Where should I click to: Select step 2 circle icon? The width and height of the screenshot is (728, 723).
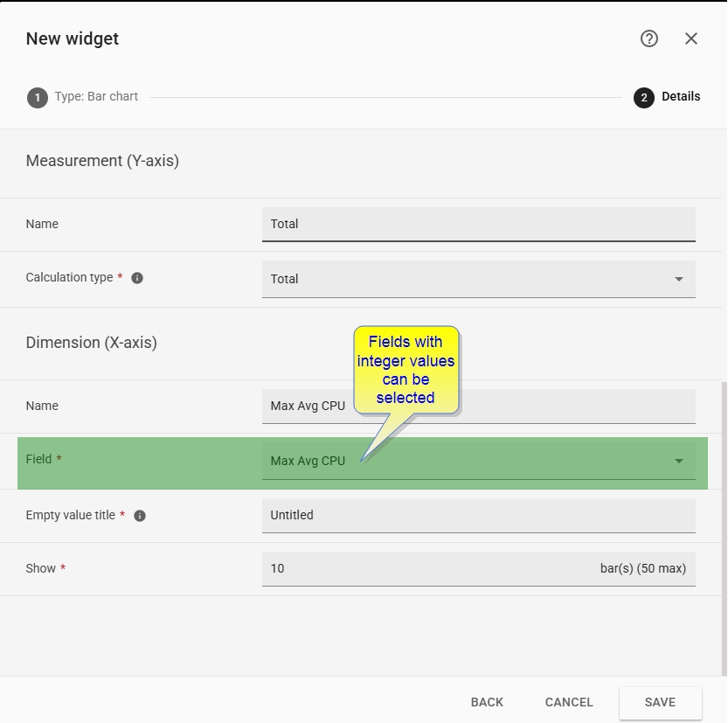click(644, 98)
